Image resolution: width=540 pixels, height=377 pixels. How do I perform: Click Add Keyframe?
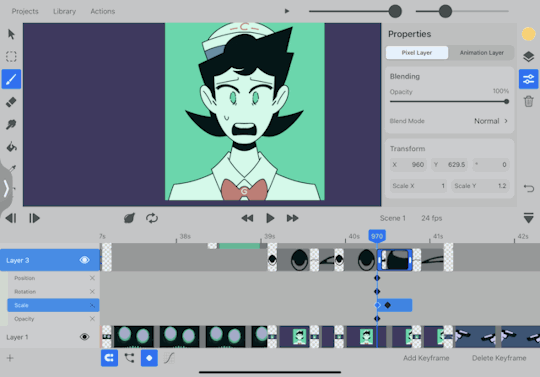coord(426,358)
